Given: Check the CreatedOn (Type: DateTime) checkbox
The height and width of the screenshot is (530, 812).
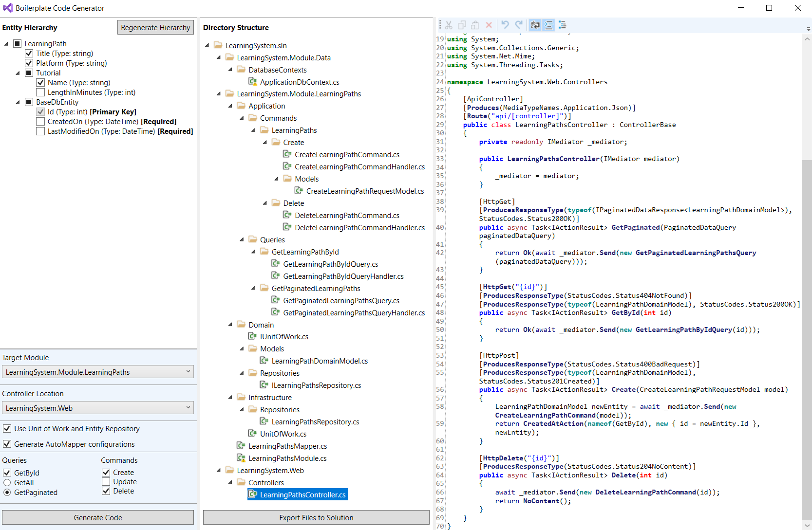Looking at the screenshot, I should (40, 121).
